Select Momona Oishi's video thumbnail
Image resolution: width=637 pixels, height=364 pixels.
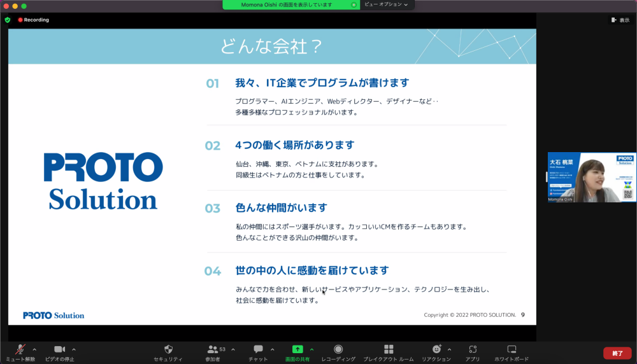tap(592, 178)
